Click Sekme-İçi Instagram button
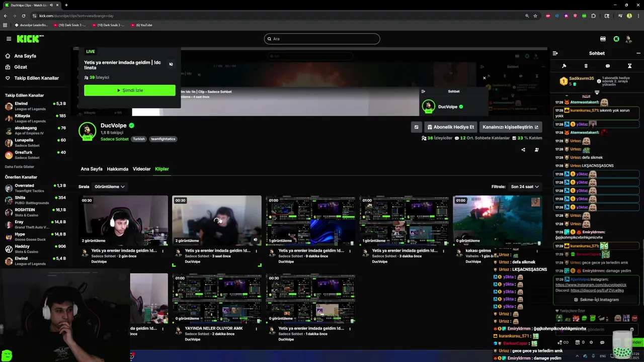The height and width of the screenshot is (362, 644). pos(596,300)
